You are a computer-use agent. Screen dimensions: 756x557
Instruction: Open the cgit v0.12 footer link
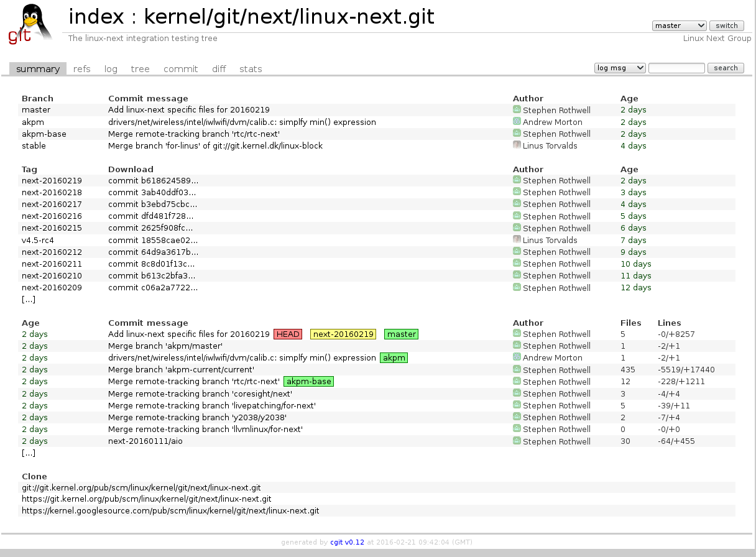tap(347, 542)
